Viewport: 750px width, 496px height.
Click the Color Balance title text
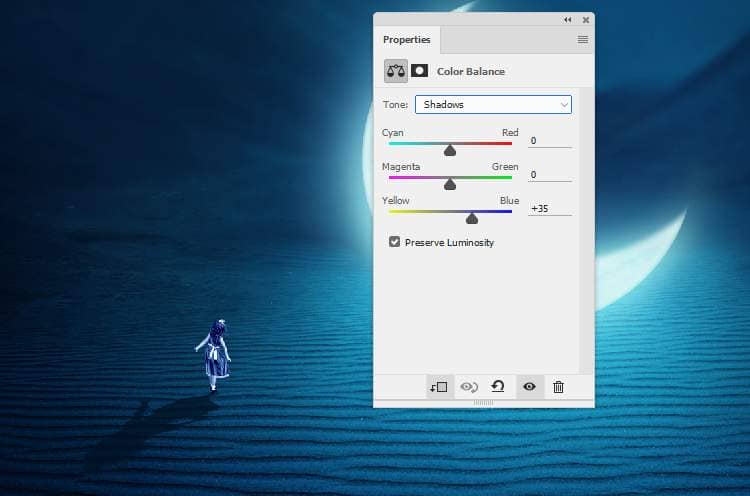click(x=471, y=71)
